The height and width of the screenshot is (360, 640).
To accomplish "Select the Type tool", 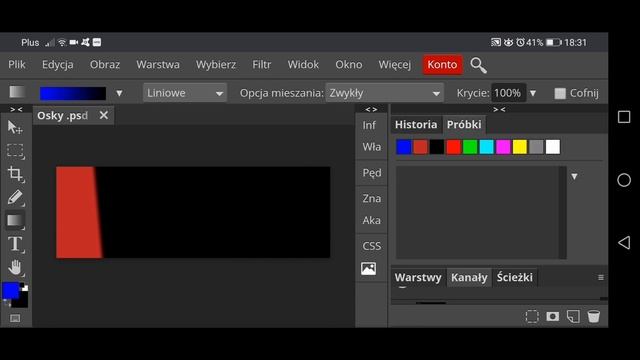I will pyautogui.click(x=16, y=244).
